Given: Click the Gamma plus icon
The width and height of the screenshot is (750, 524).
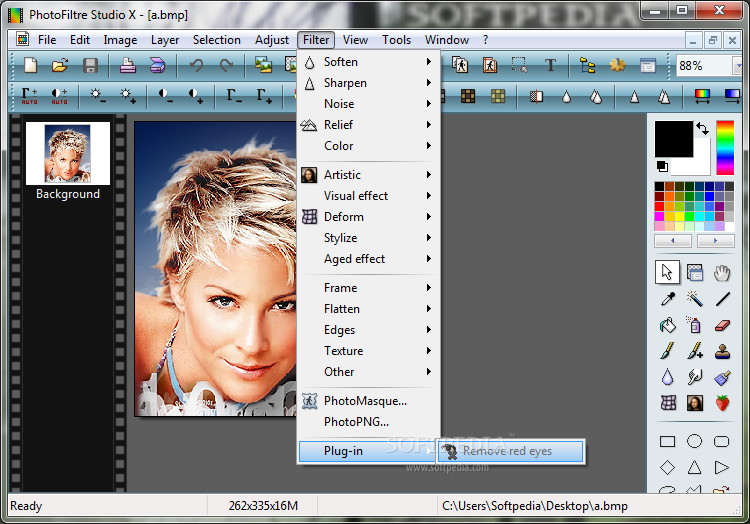Looking at the screenshot, I should click(x=264, y=96).
